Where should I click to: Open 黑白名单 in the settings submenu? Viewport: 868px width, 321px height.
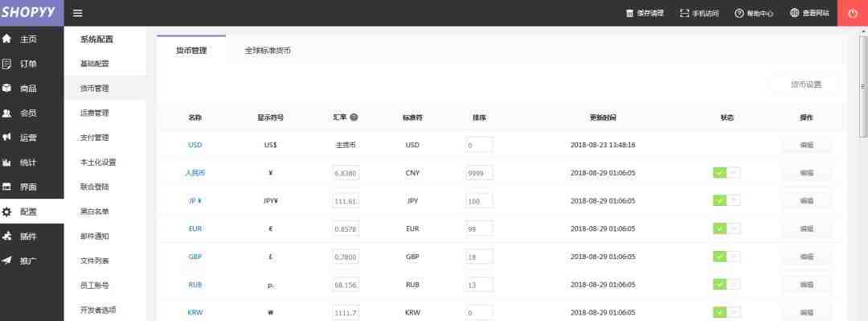click(x=95, y=212)
